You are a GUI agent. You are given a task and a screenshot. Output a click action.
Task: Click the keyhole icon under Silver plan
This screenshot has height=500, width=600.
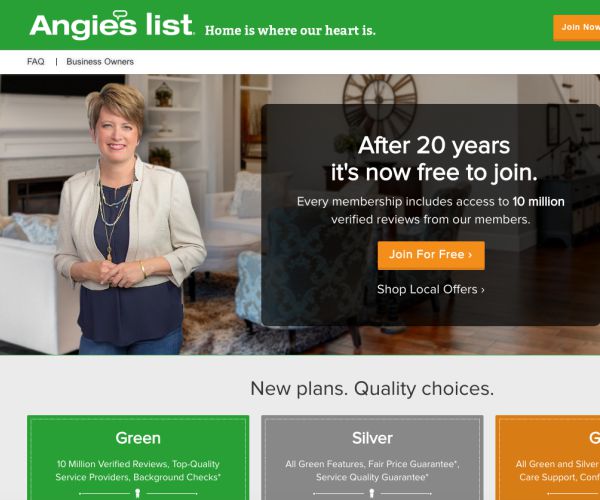coord(372,493)
